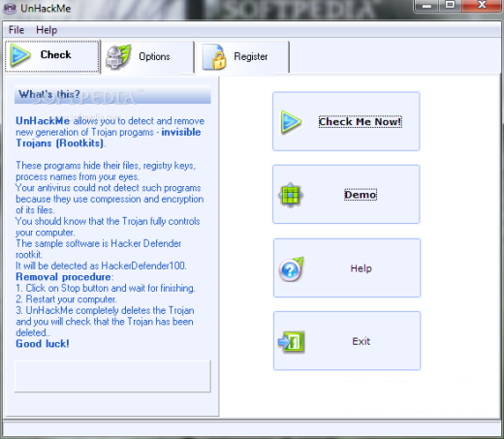
Task: Click the empty box below Good luck!
Action: pyautogui.click(x=112, y=376)
